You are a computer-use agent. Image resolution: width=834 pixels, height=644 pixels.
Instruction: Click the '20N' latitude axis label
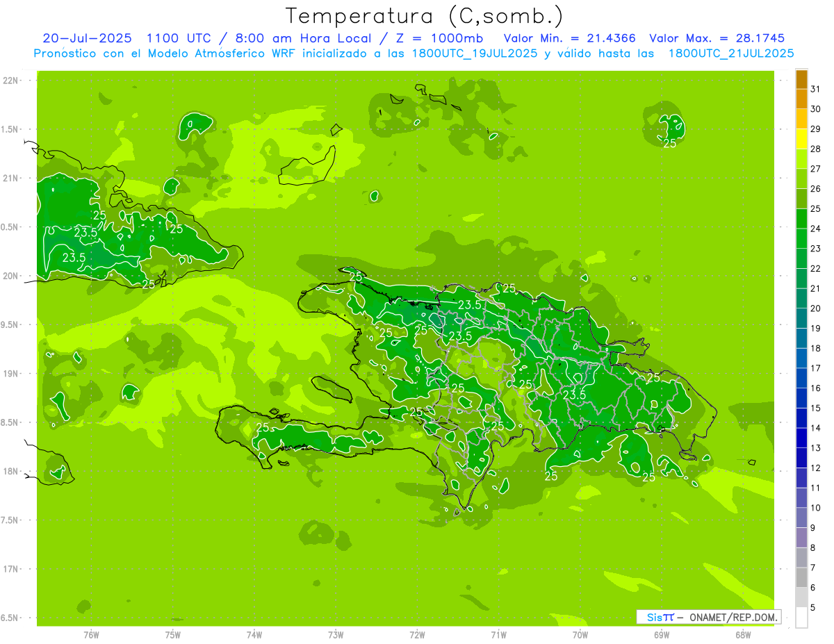click(x=10, y=276)
